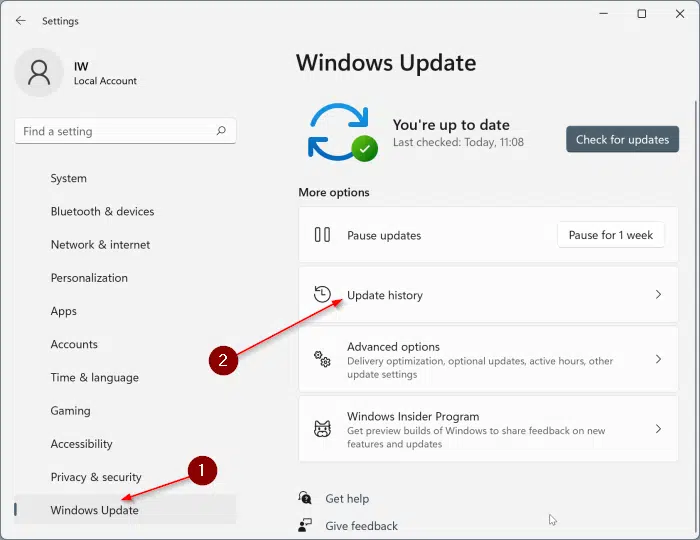The image size is (700, 540).
Task: Click the Advanced options title
Action: point(393,347)
